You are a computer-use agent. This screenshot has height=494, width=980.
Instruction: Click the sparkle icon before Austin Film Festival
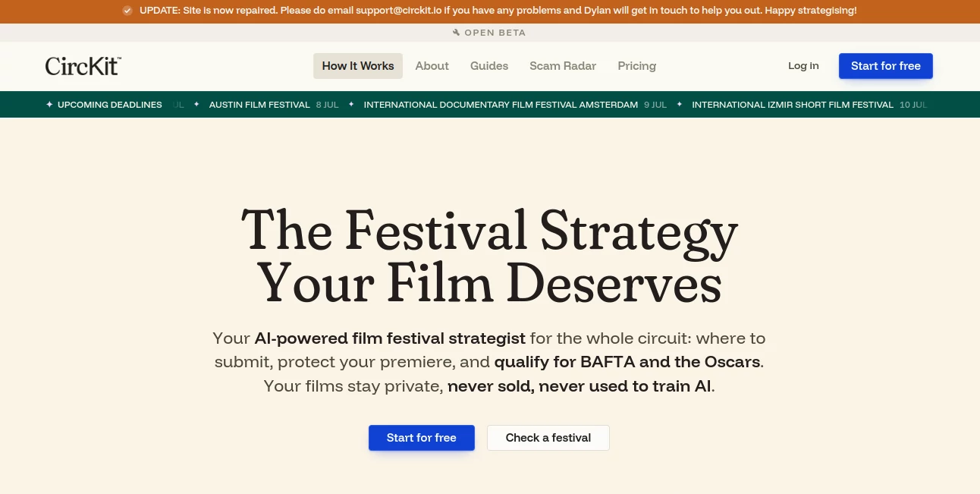196,105
